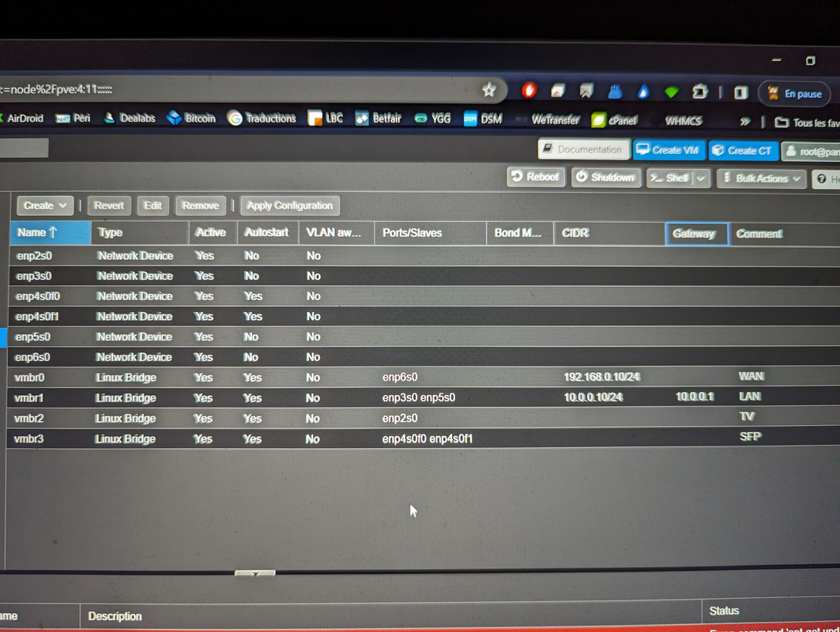
Task: Click the 192.168.0.10/24 CIDR cell
Action: pos(602,377)
